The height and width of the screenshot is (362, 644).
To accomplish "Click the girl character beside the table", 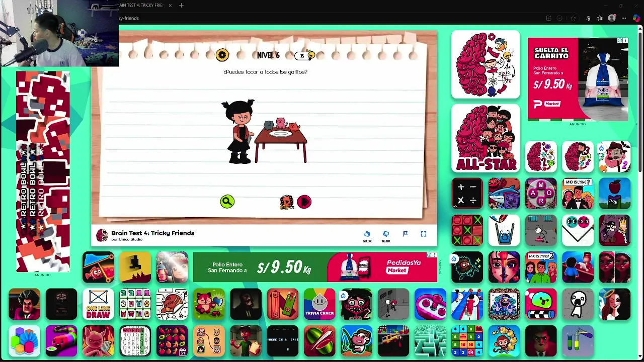I will pyautogui.click(x=239, y=131).
